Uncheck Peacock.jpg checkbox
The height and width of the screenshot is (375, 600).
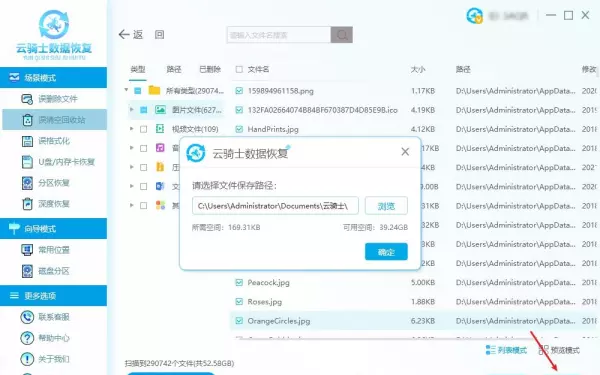coord(239,282)
